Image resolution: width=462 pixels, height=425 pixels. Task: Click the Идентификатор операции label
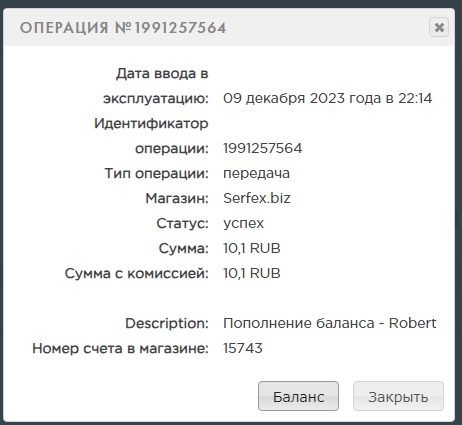pos(151,136)
